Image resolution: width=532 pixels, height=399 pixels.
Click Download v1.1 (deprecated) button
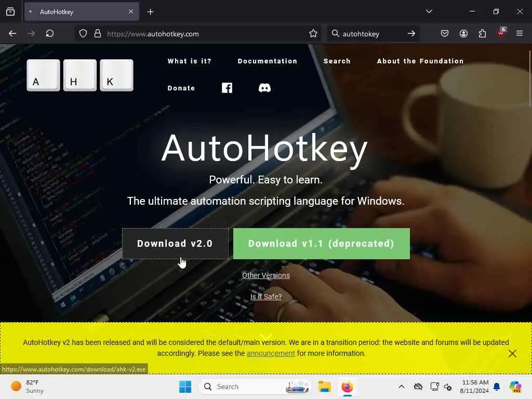pyautogui.click(x=321, y=244)
